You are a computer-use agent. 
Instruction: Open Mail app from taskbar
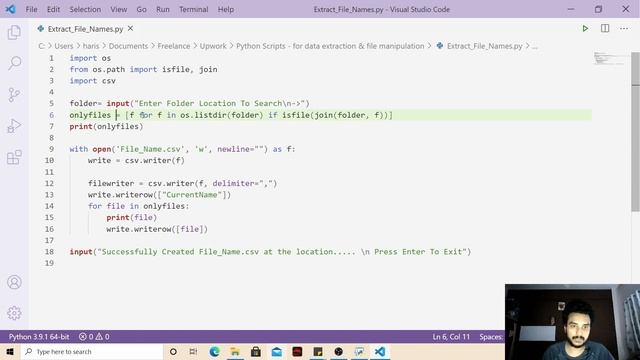(276, 351)
